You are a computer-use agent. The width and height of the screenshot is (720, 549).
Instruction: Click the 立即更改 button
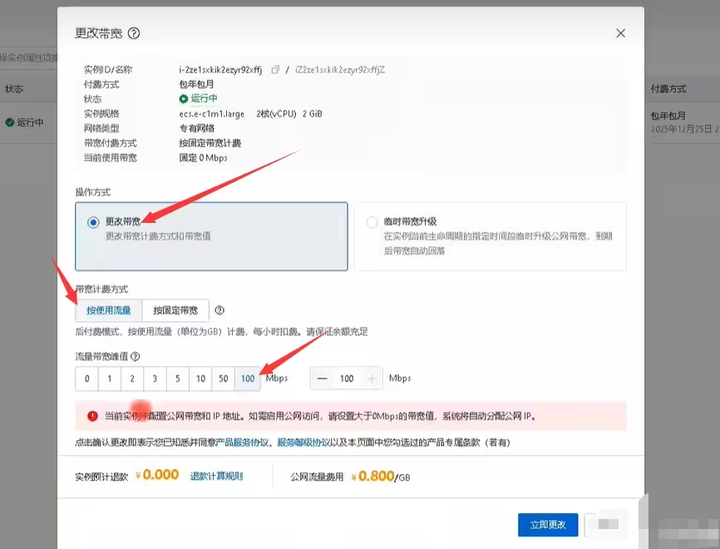(548, 524)
